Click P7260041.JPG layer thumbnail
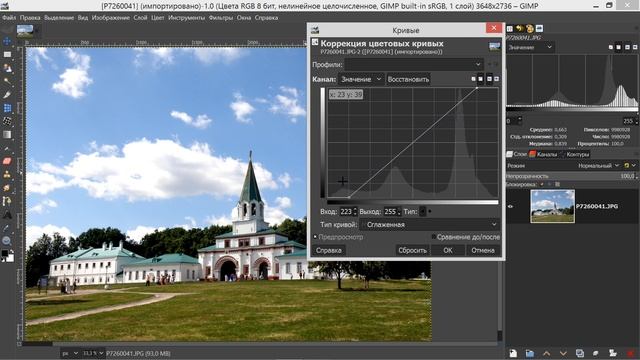 [552, 206]
